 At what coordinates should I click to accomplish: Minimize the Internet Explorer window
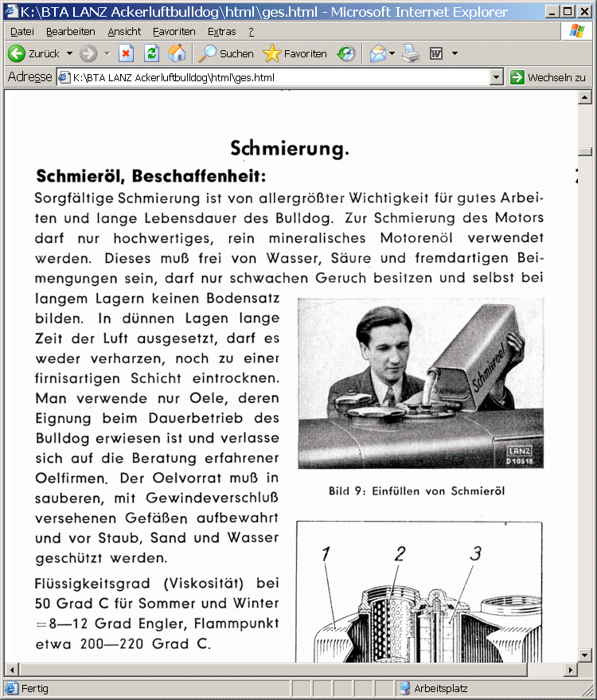(552, 12)
